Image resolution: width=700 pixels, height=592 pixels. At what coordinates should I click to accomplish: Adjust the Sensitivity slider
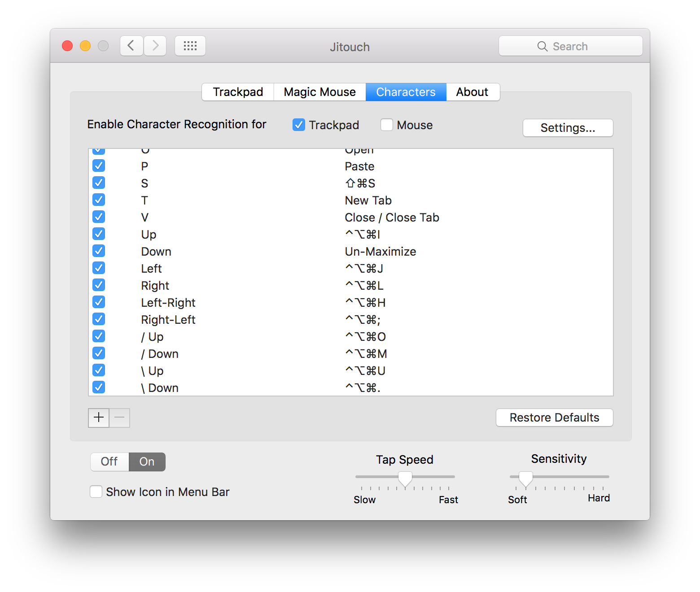[525, 479]
